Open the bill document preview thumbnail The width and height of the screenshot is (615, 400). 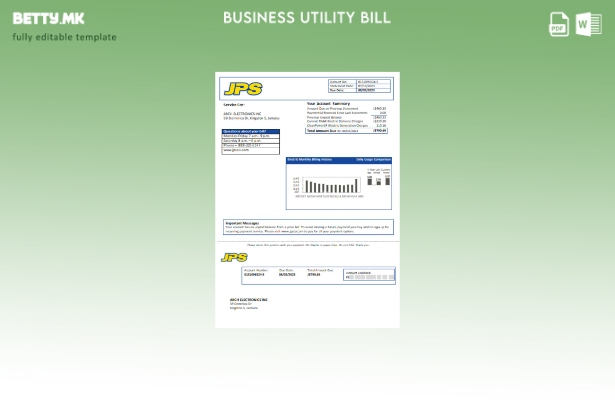click(x=307, y=199)
